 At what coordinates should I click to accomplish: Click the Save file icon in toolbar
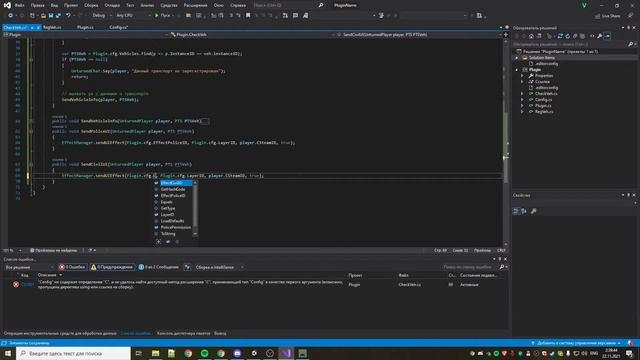click(51, 16)
